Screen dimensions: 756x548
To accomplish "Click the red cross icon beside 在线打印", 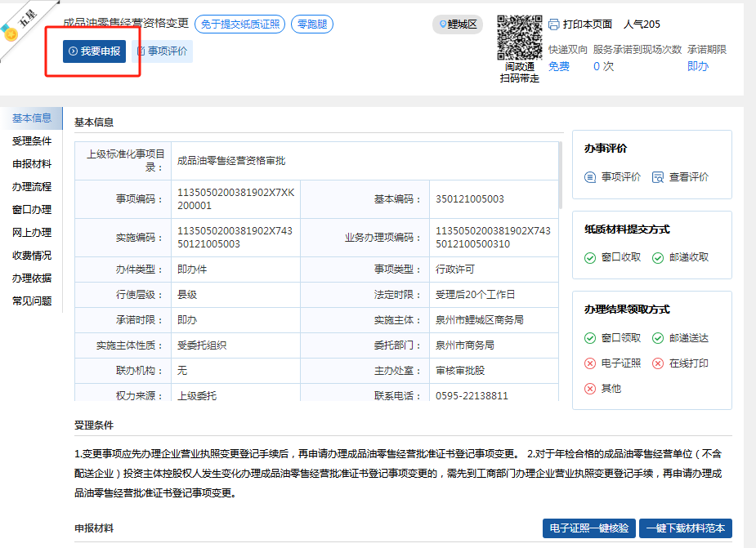I will coord(658,363).
